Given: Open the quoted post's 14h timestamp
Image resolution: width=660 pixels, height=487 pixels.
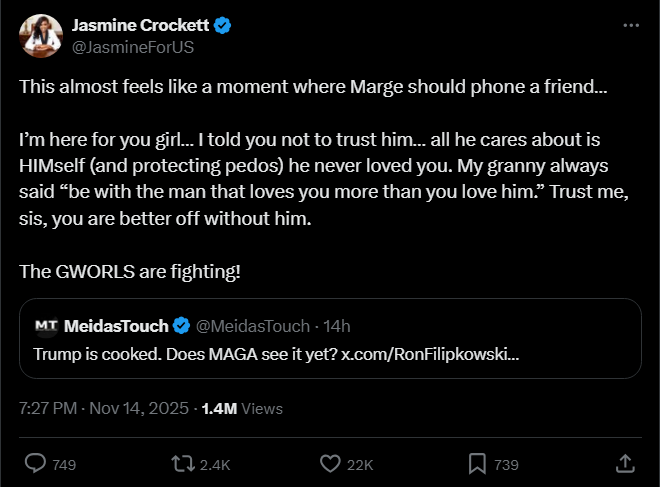Looking at the screenshot, I should pos(337,326).
